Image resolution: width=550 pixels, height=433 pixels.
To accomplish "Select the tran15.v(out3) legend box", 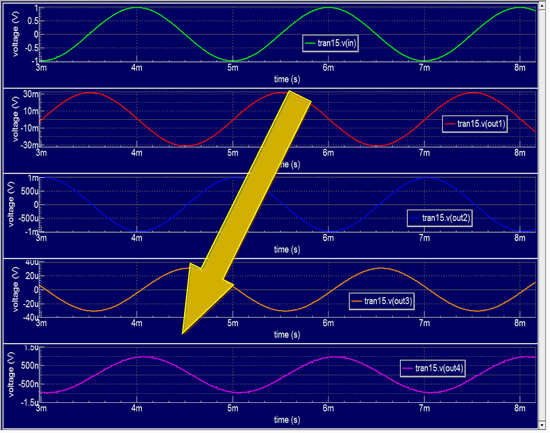I will [382, 301].
